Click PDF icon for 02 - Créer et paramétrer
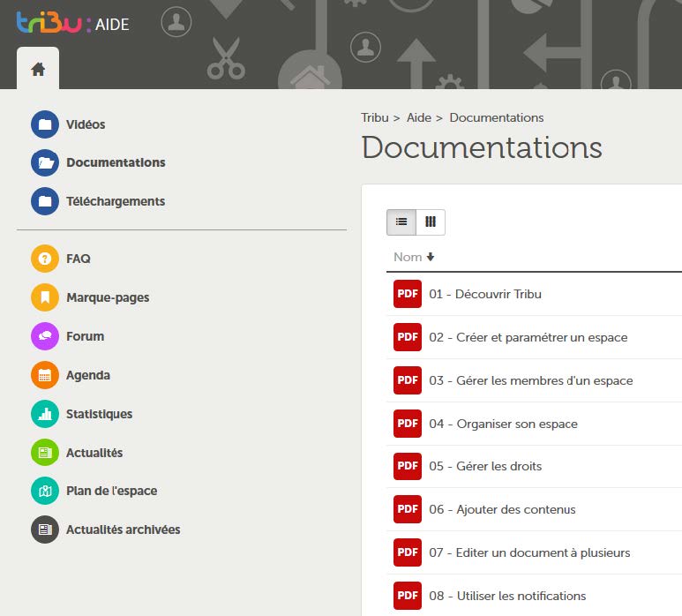The width and height of the screenshot is (682, 616). (x=408, y=337)
